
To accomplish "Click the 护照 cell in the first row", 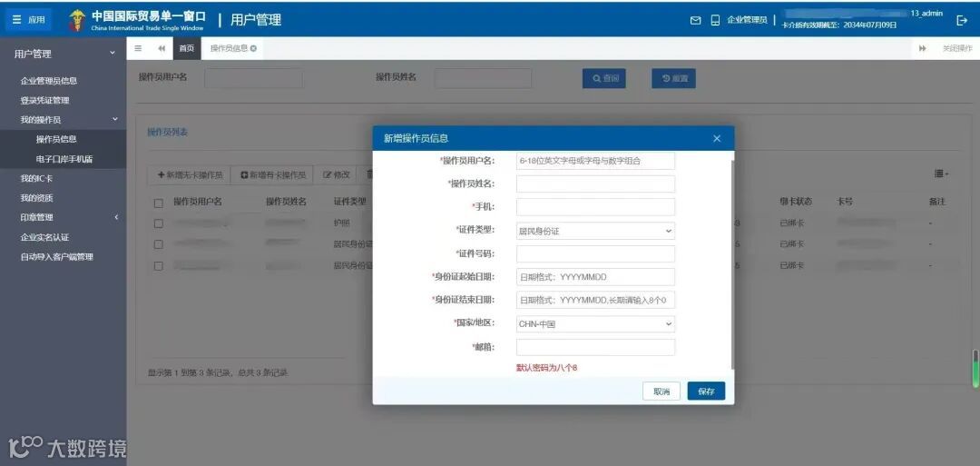I will pos(342,223).
